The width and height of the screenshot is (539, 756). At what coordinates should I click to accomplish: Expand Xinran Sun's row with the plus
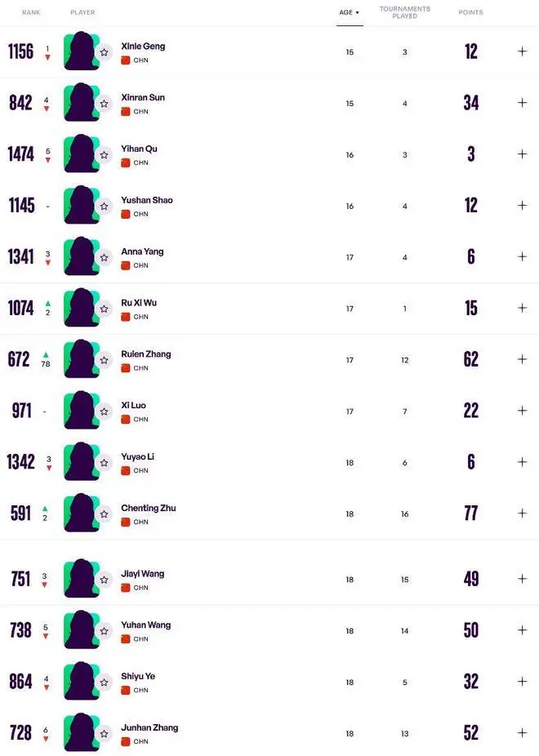522,103
